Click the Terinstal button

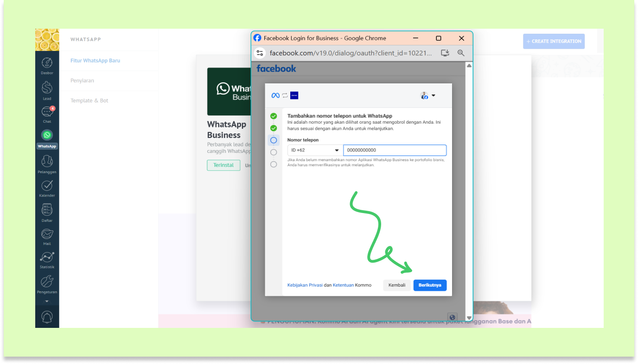[x=223, y=165]
